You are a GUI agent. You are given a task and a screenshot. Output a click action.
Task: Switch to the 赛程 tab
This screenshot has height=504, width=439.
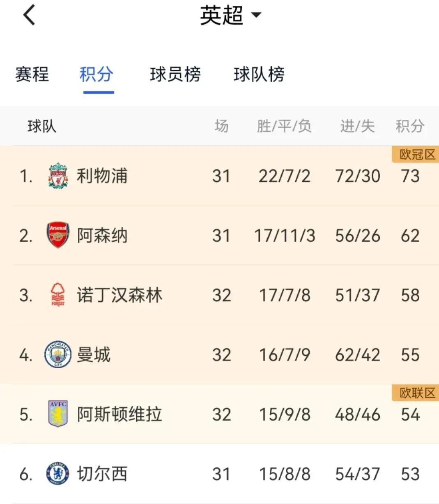coord(32,74)
